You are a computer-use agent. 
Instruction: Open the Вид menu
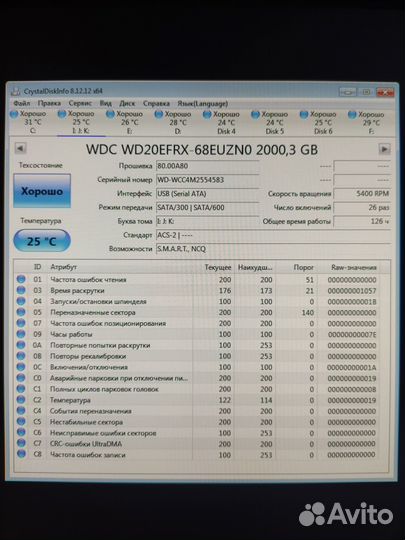(106, 103)
